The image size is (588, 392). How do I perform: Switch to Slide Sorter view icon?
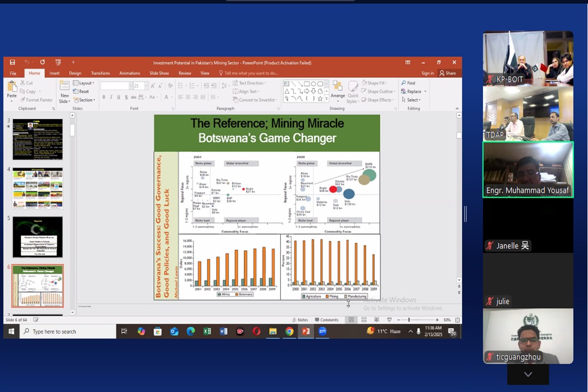pos(364,320)
